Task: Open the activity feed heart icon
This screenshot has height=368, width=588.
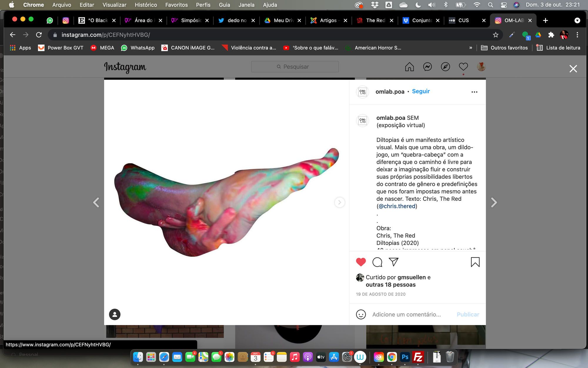Action: [x=463, y=67]
